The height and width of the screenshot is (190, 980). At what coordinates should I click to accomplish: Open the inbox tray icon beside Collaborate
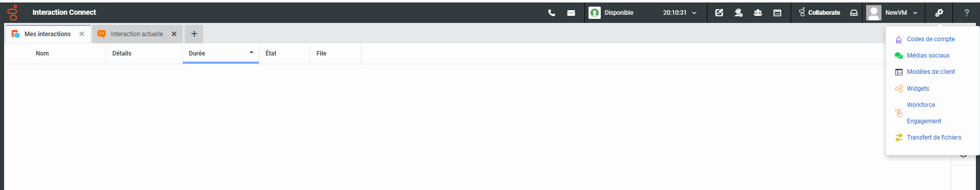(854, 13)
